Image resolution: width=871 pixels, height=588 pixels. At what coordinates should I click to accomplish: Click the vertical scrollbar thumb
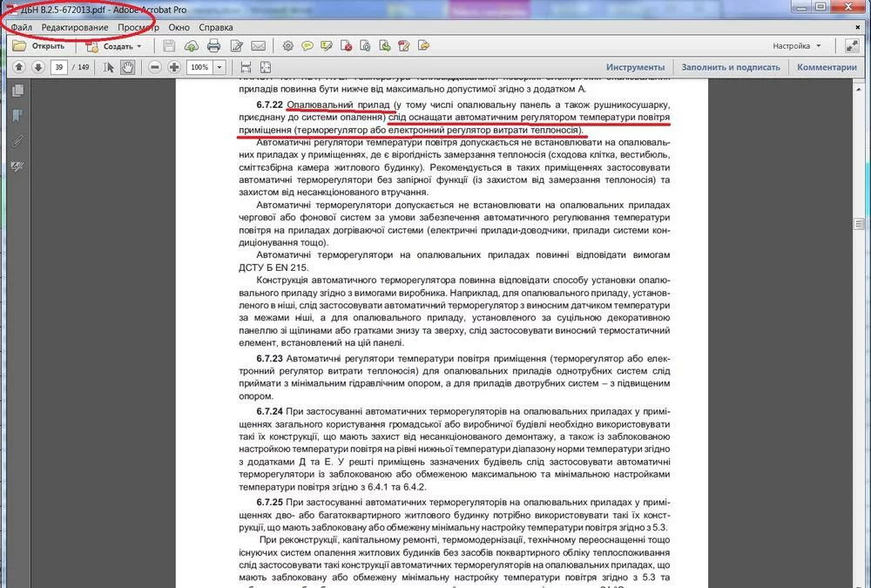[x=859, y=224]
